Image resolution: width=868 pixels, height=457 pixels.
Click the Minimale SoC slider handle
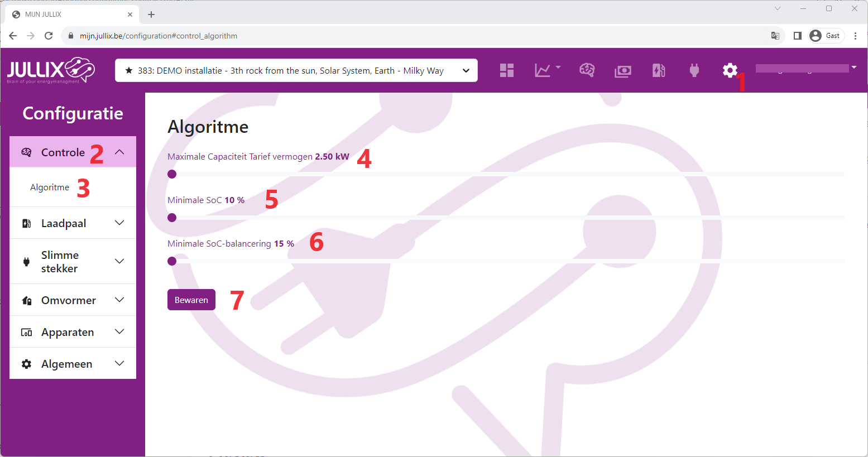coord(172,218)
